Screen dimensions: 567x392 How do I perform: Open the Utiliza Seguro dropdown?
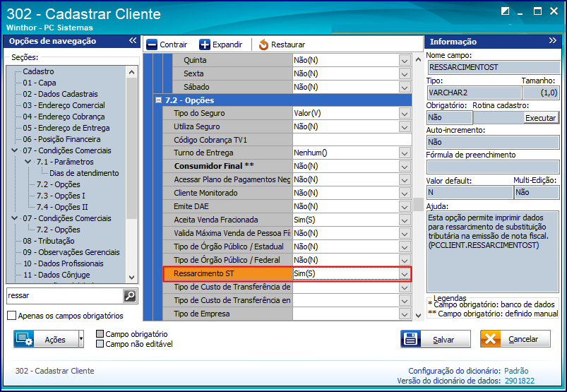(405, 127)
